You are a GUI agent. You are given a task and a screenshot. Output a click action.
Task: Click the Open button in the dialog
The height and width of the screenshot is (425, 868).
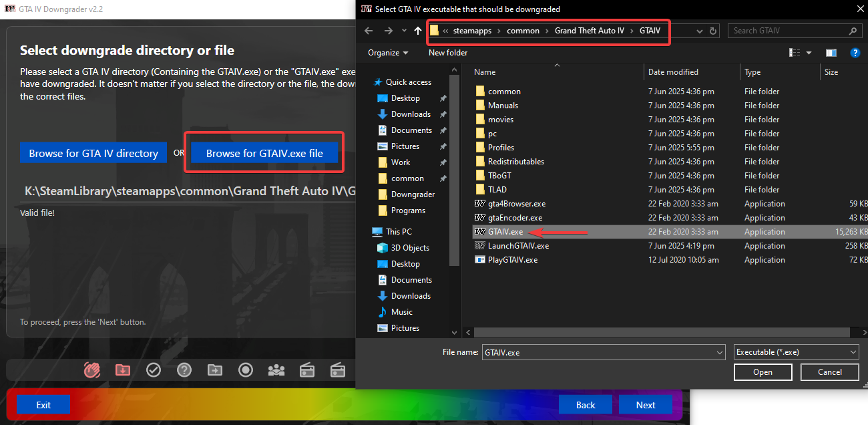pos(763,372)
